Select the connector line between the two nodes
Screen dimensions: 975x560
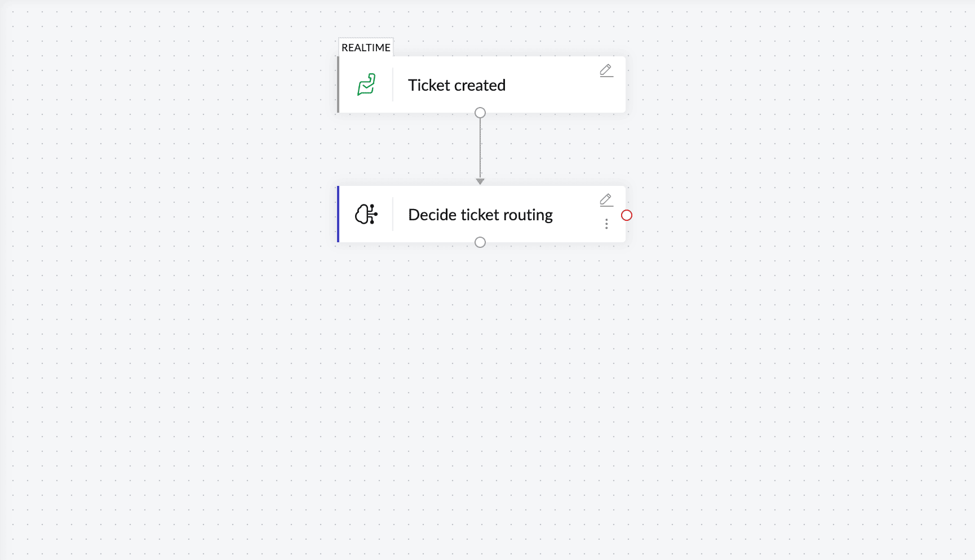click(x=480, y=148)
